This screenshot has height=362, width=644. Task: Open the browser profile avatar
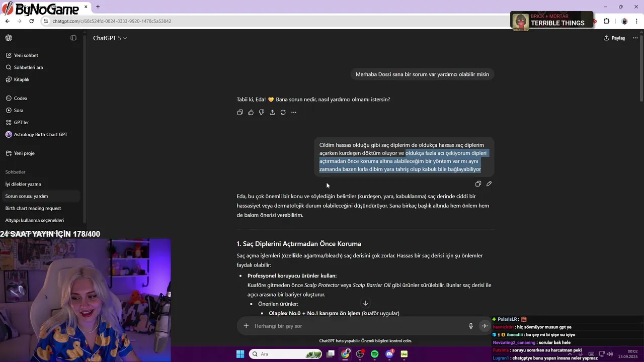[x=624, y=21]
